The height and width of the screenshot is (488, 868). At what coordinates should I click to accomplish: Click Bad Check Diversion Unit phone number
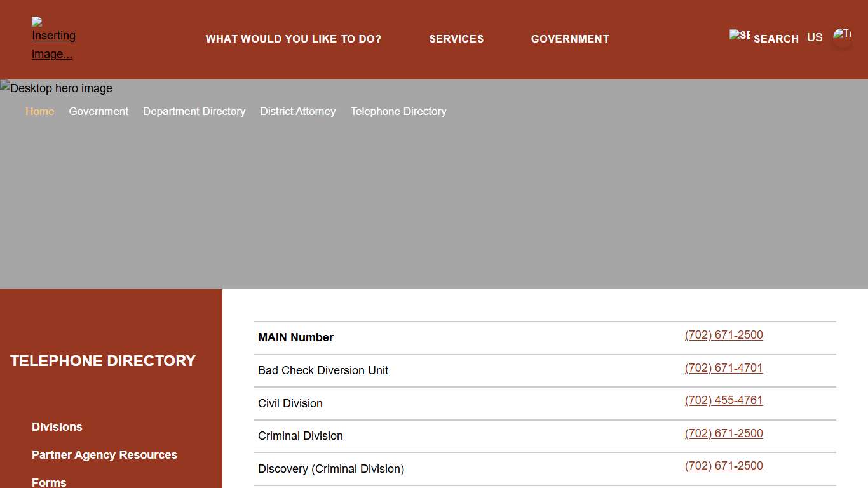[x=724, y=368]
